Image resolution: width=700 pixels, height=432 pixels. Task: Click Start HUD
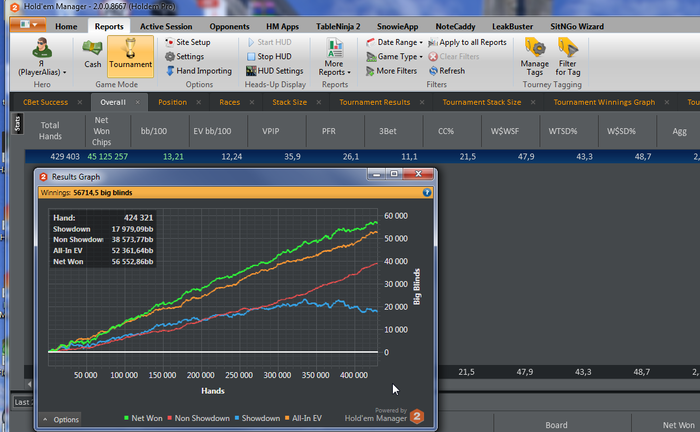click(269, 42)
